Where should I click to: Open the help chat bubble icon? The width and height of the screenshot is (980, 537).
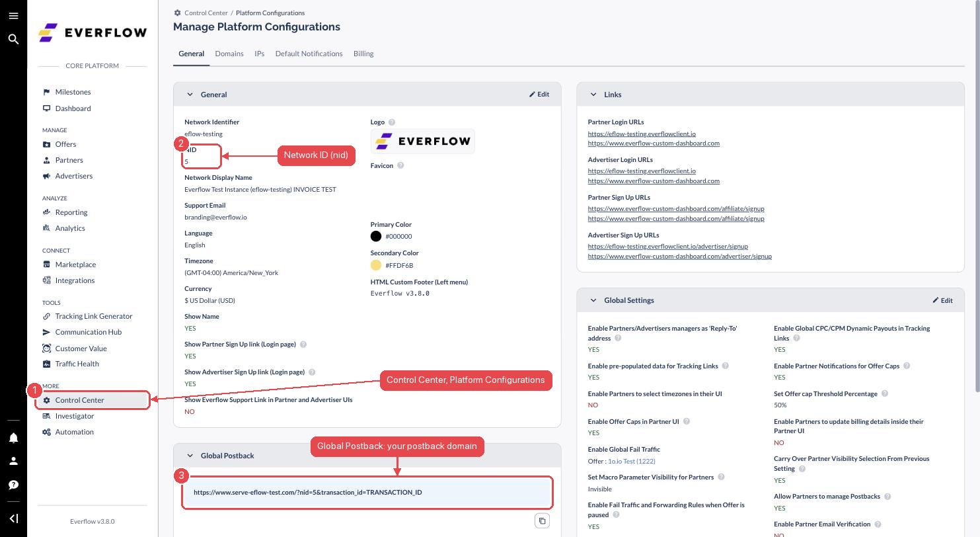pos(13,485)
